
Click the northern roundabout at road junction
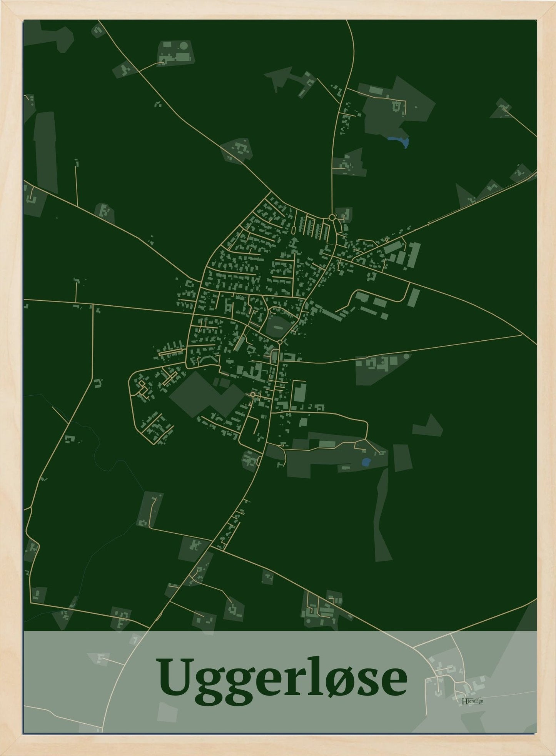pyautogui.click(x=332, y=218)
